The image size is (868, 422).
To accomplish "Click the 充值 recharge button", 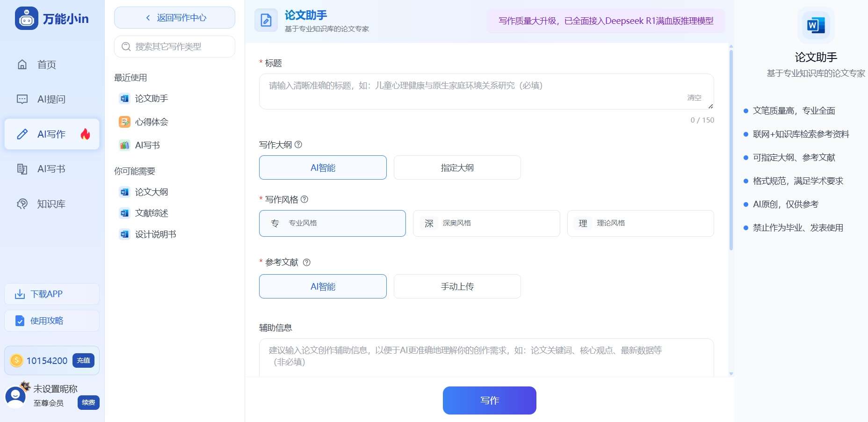I will 84,360.
